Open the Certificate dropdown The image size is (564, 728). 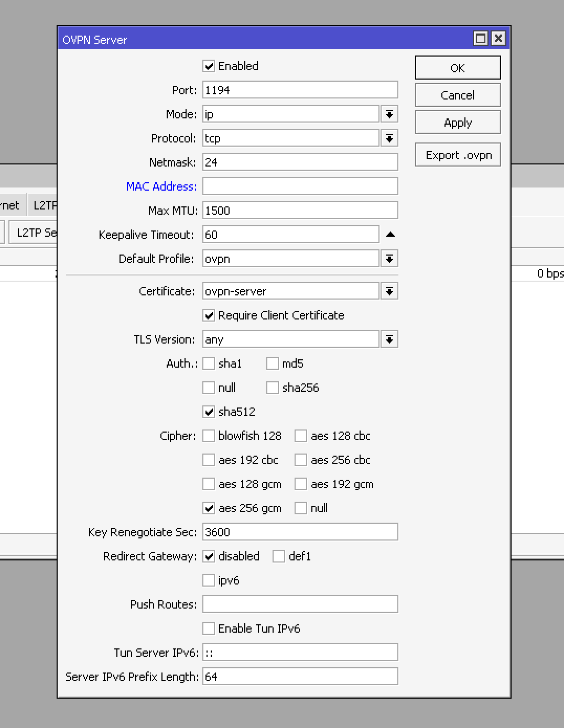pos(389,291)
